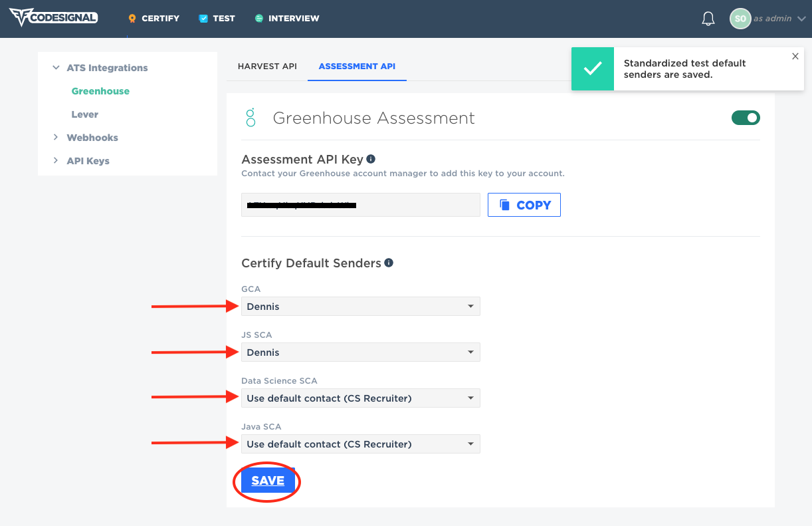Click info icon beside Certify Default Senders
This screenshot has height=526, width=812.
pos(389,263)
